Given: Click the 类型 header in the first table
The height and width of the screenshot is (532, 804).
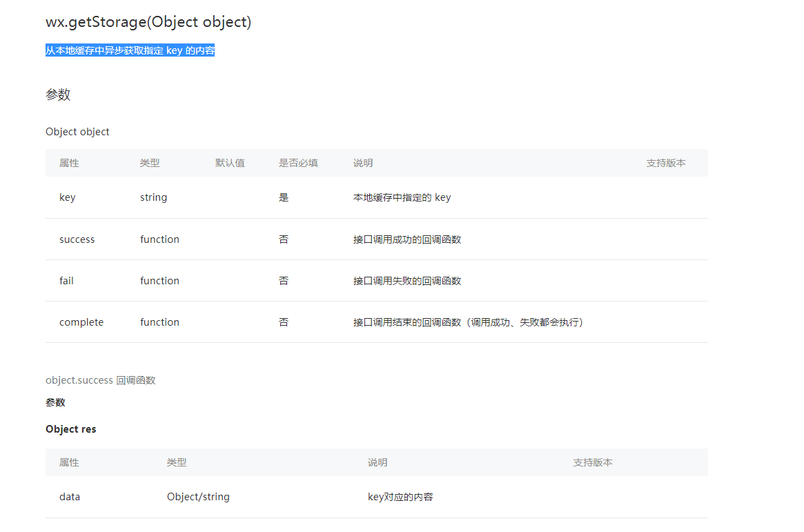Looking at the screenshot, I should pyautogui.click(x=150, y=163).
